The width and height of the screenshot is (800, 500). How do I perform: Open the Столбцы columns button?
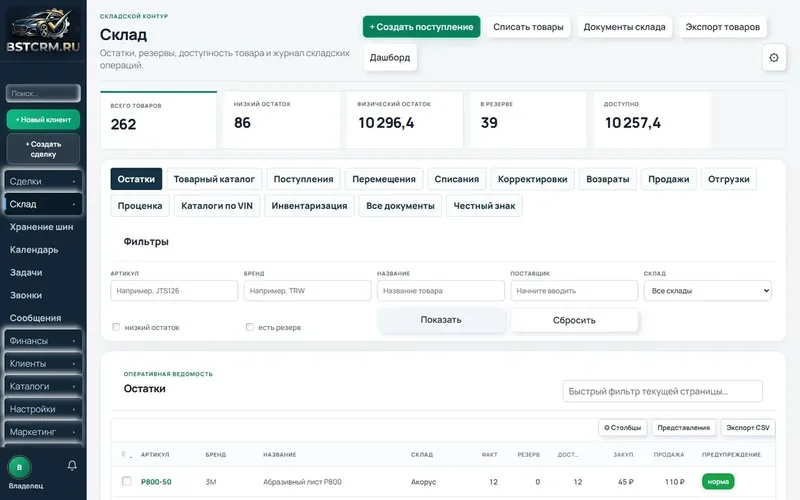click(622, 428)
